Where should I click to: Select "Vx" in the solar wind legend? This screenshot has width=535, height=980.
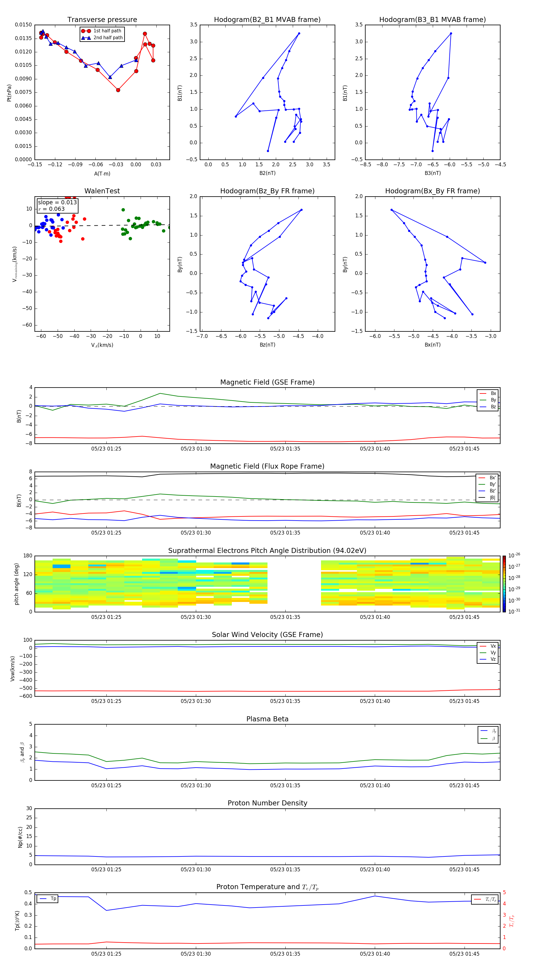488,646
